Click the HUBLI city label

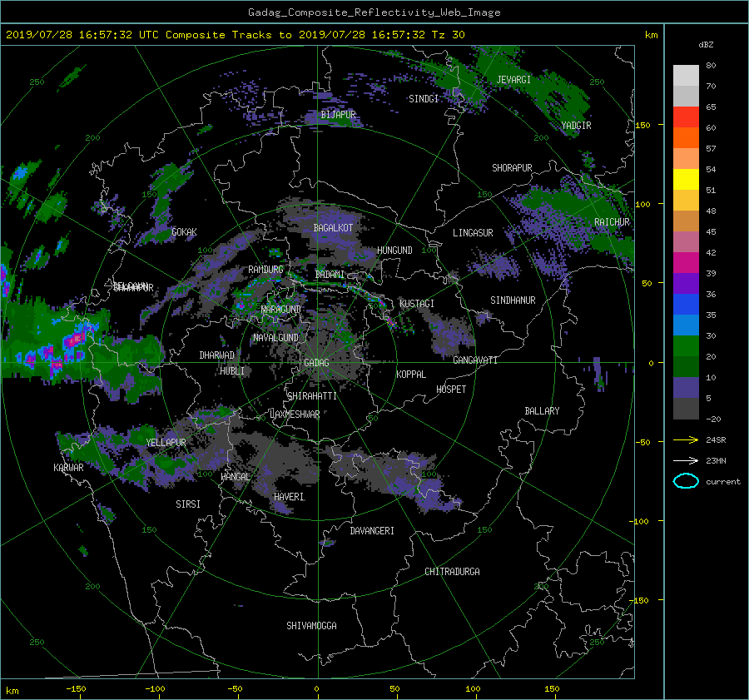pos(232,371)
